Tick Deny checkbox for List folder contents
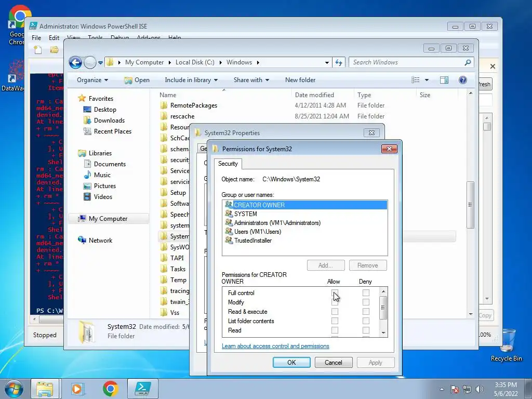Screen dimensions: 532x399 (366, 321)
